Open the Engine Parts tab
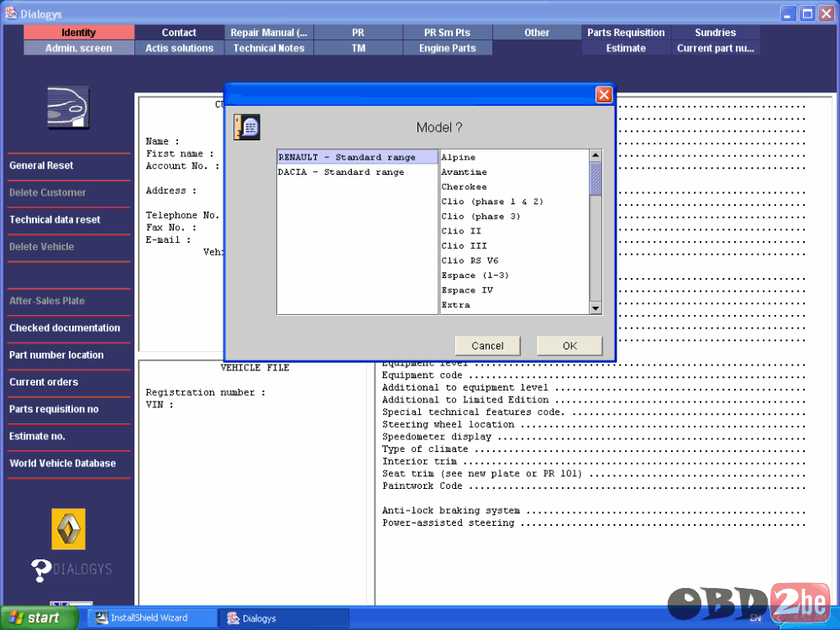The height and width of the screenshot is (630, 840). (448, 48)
